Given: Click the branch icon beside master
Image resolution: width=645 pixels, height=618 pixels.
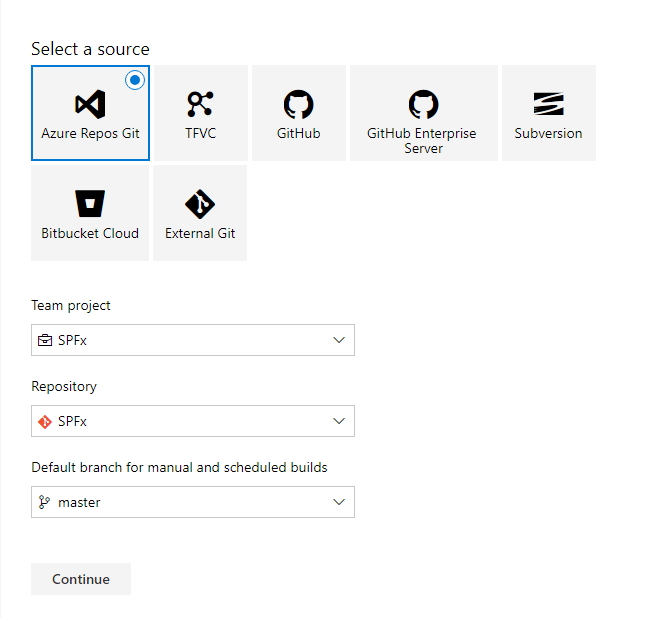Looking at the screenshot, I should click(x=45, y=503).
